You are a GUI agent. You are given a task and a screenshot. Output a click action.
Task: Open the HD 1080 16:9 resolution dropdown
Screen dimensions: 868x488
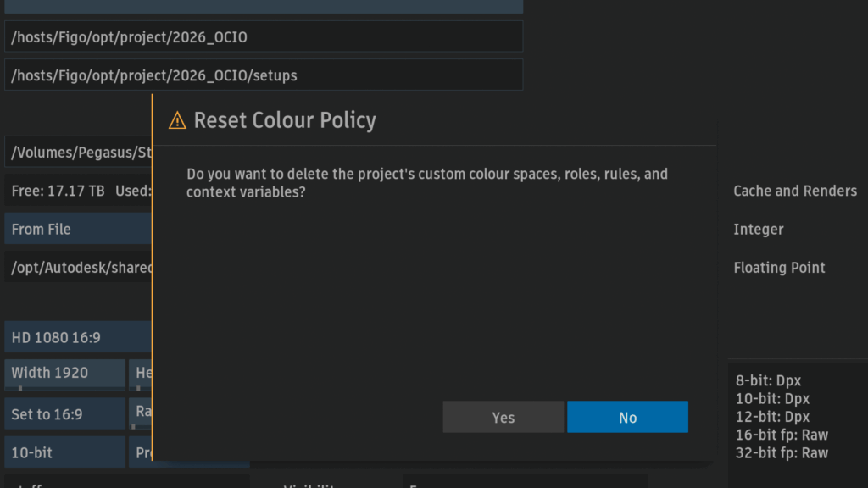pos(78,337)
